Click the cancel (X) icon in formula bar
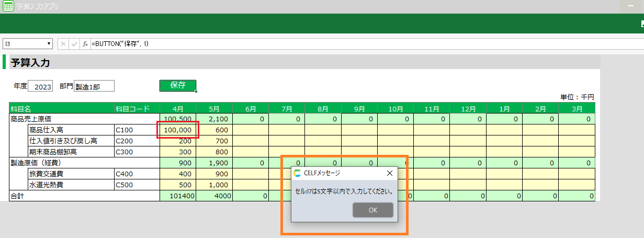Screen dimensions: 644x238 click(x=63, y=44)
